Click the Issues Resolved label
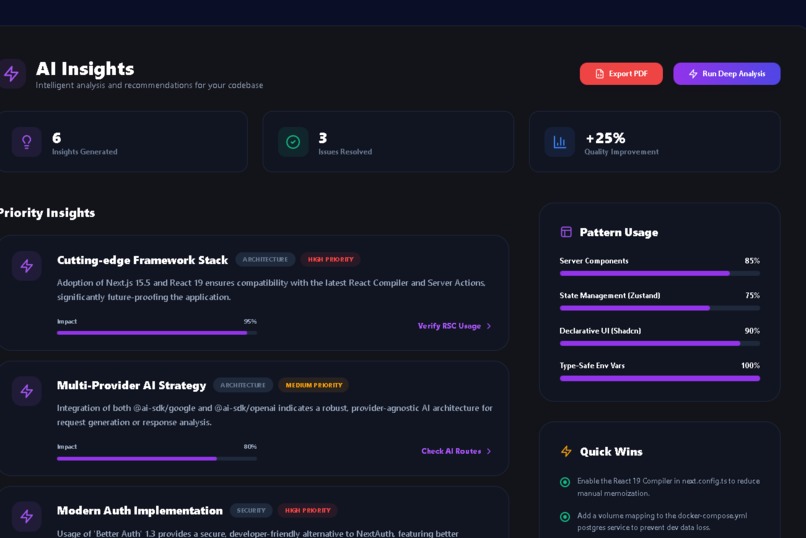Image resolution: width=806 pixels, height=538 pixels. (x=345, y=152)
